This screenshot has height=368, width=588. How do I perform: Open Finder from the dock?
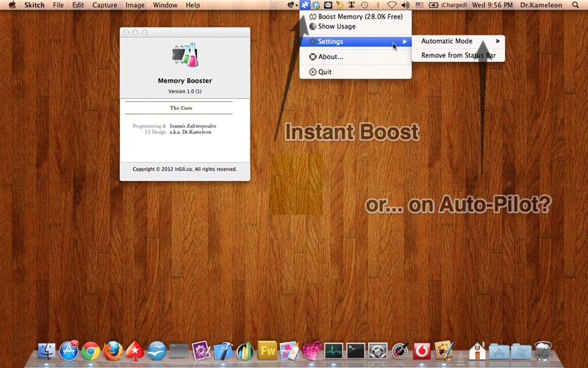(47, 351)
